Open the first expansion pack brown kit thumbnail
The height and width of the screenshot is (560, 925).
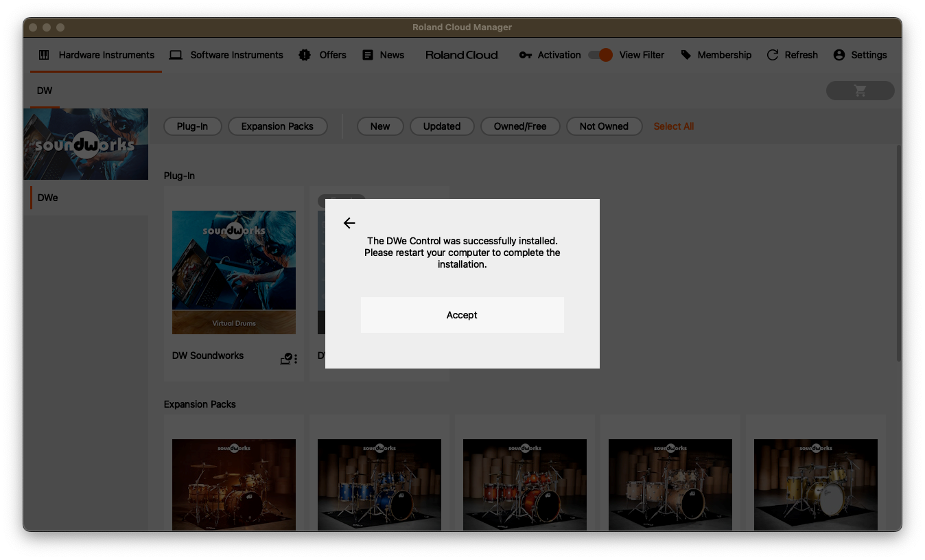234,485
